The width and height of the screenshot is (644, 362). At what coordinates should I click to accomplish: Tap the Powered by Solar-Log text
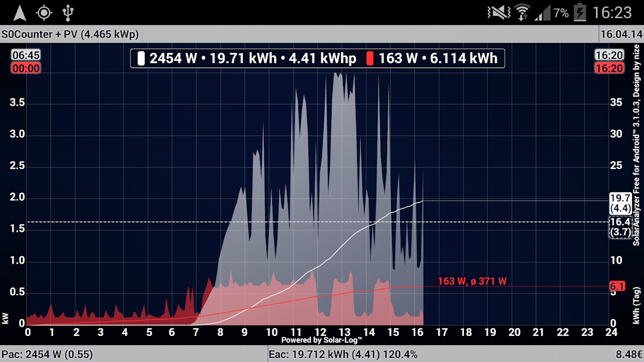pyautogui.click(x=321, y=340)
